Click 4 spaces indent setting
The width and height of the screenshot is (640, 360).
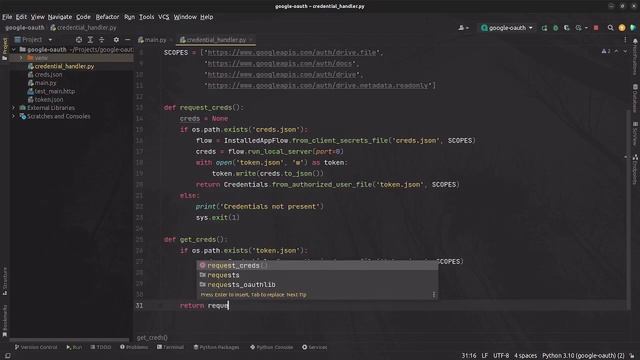click(525, 356)
